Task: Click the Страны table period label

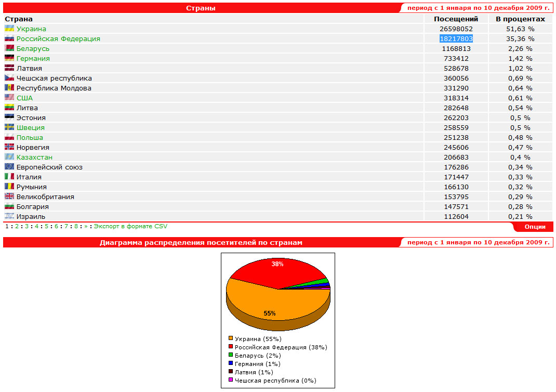Action: pyautogui.click(x=478, y=8)
